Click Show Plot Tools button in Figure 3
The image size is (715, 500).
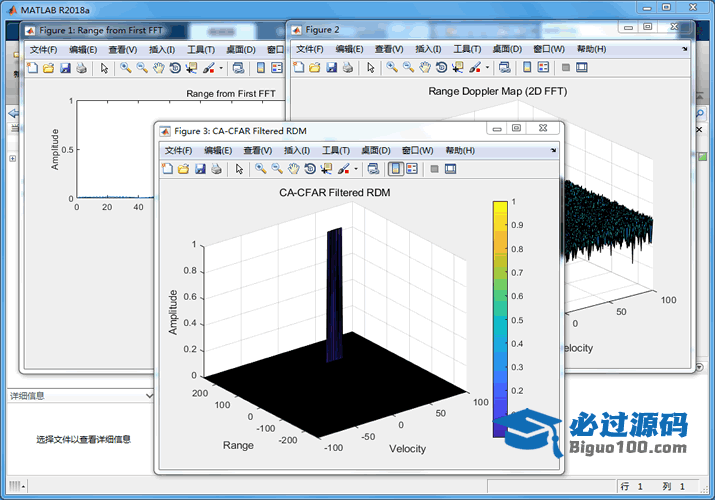point(450,169)
